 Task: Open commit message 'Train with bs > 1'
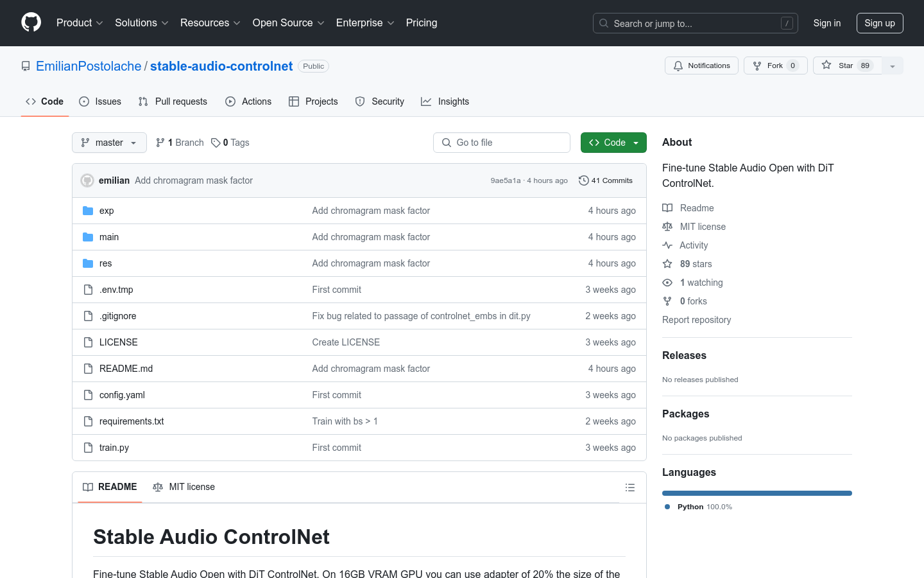tap(345, 421)
